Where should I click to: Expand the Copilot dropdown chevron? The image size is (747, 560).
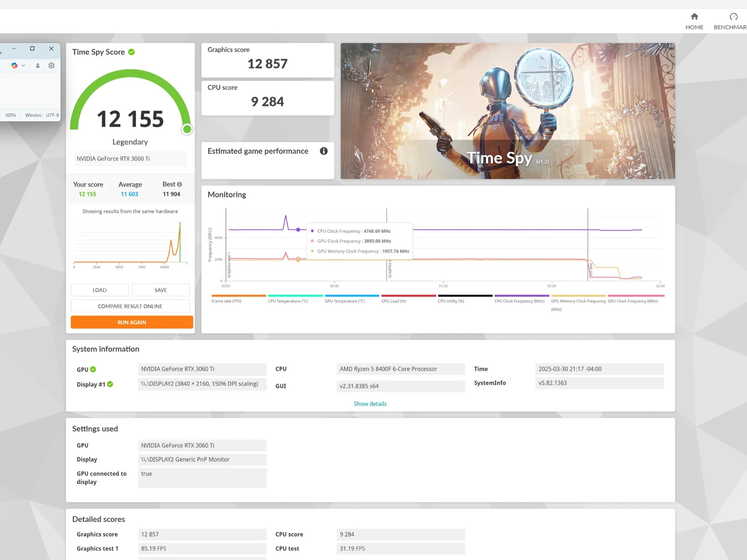click(23, 66)
